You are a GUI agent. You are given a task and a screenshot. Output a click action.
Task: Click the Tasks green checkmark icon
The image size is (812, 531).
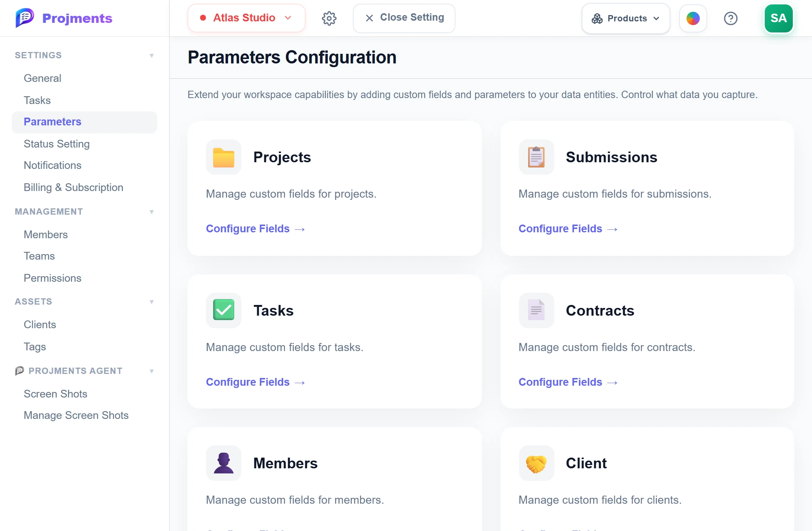(x=224, y=310)
